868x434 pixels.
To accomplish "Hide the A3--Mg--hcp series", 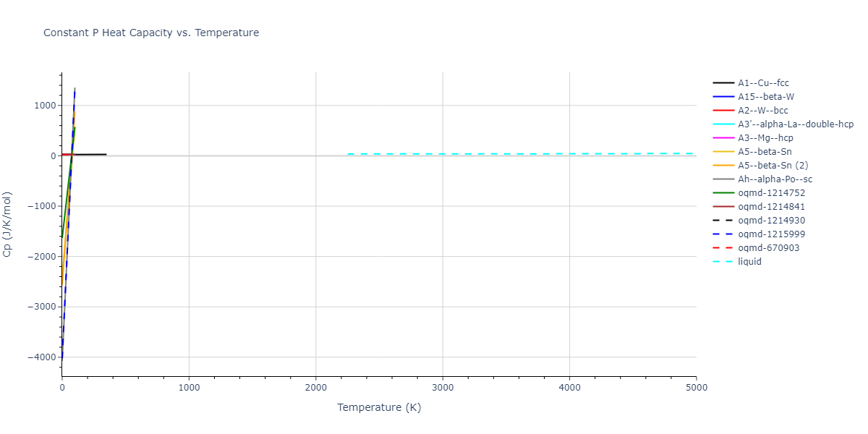I will coord(765,138).
